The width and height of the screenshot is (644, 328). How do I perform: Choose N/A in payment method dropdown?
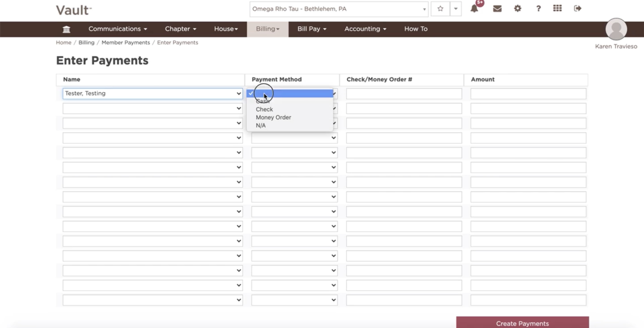coord(261,126)
